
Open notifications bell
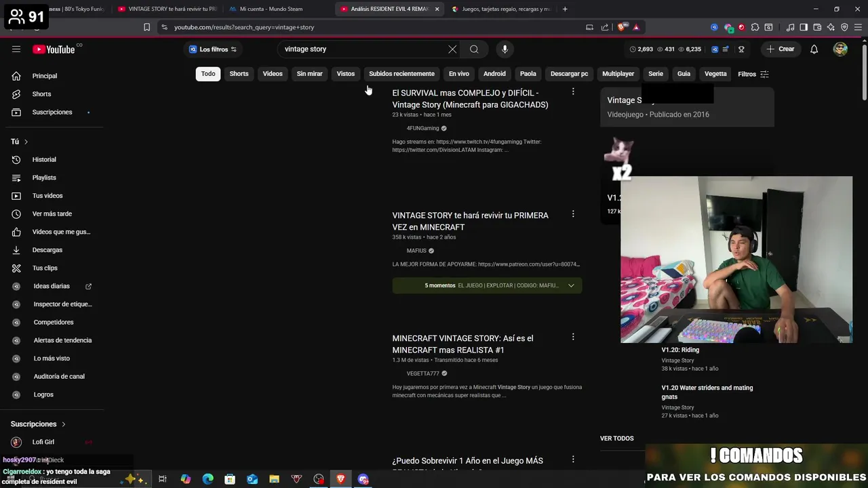coord(814,49)
